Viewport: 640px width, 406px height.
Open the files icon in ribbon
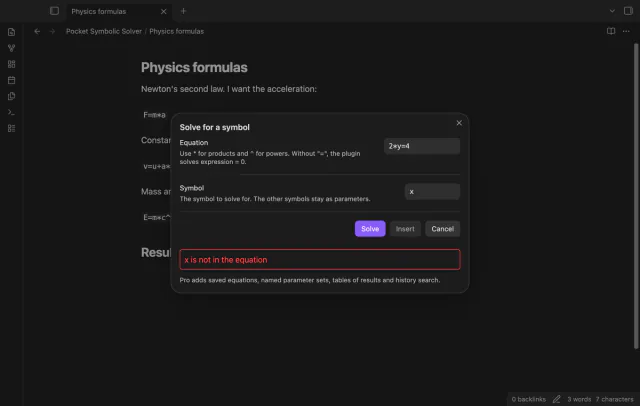click(11, 32)
